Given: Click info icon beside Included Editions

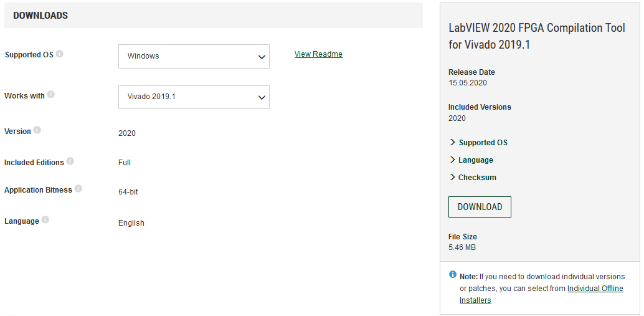Looking at the screenshot, I should coord(70,161).
